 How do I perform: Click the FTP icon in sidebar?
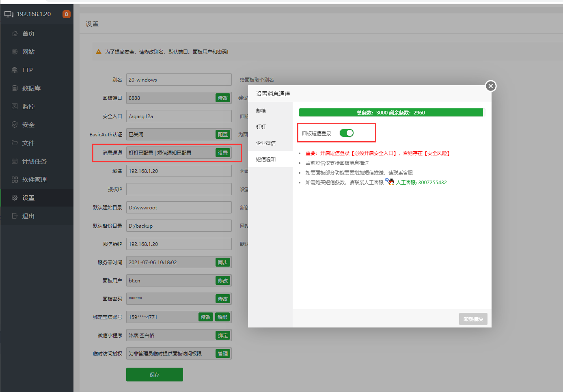click(x=15, y=70)
